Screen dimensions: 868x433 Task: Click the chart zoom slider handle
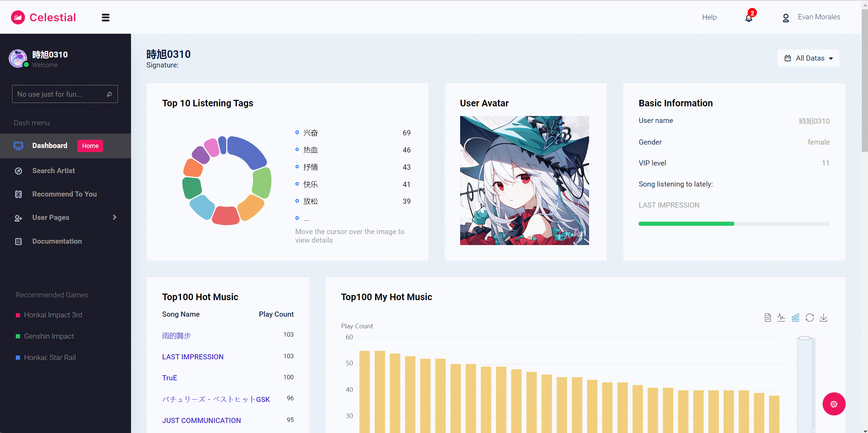click(804, 338)
